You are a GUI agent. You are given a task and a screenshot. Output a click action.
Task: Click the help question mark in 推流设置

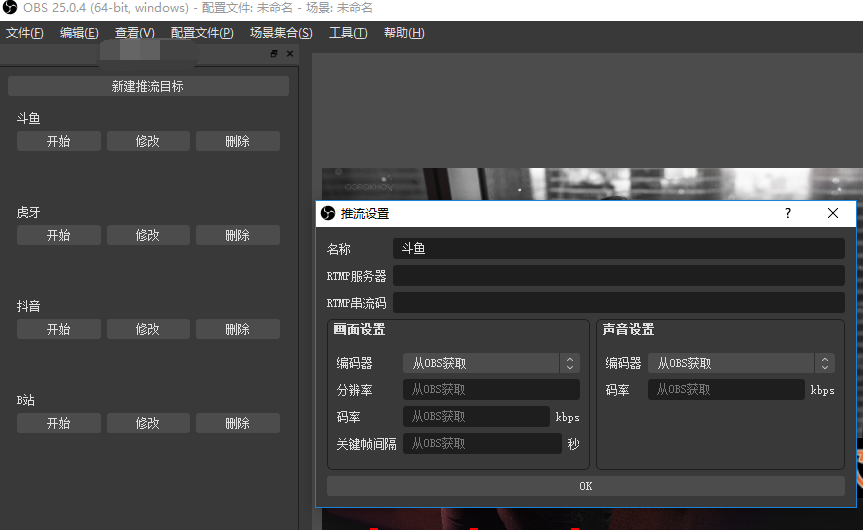tap(788, 214)
